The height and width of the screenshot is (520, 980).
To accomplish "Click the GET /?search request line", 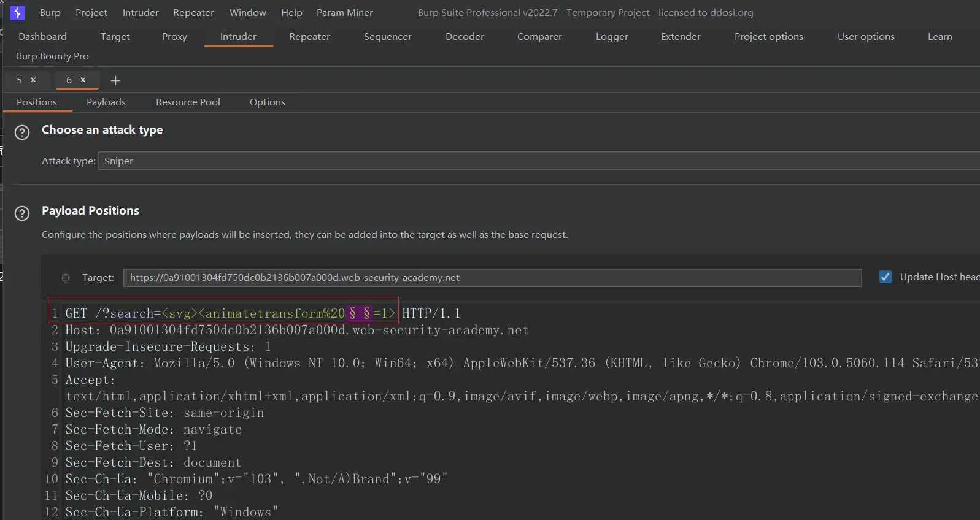I will 263,313.
